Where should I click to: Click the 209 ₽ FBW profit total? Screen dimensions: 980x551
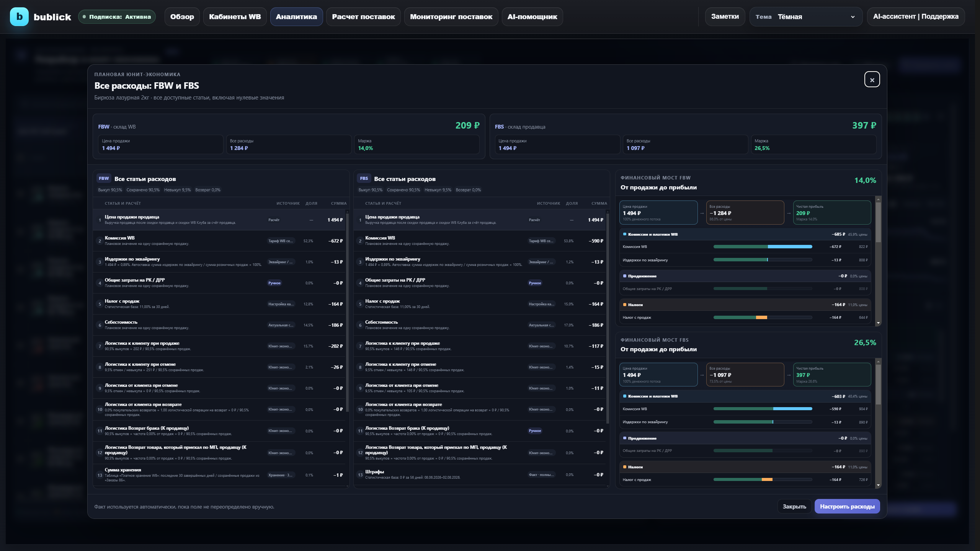[467, 126]
